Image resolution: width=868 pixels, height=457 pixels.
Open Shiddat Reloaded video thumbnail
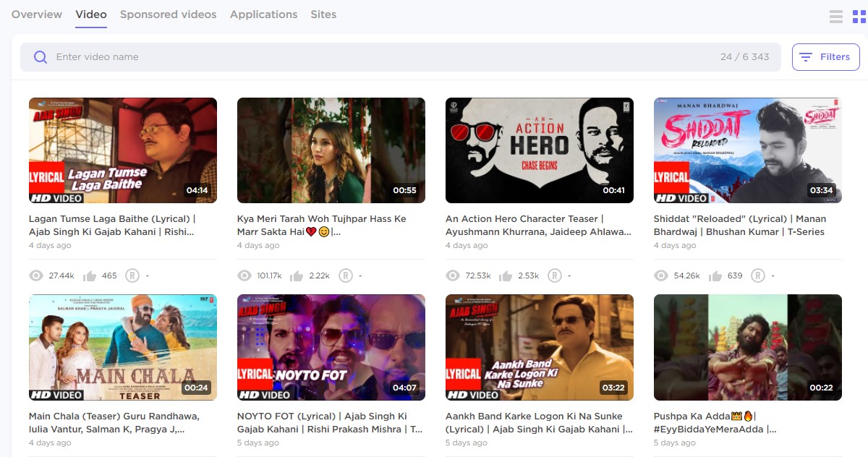coord(748,150)
